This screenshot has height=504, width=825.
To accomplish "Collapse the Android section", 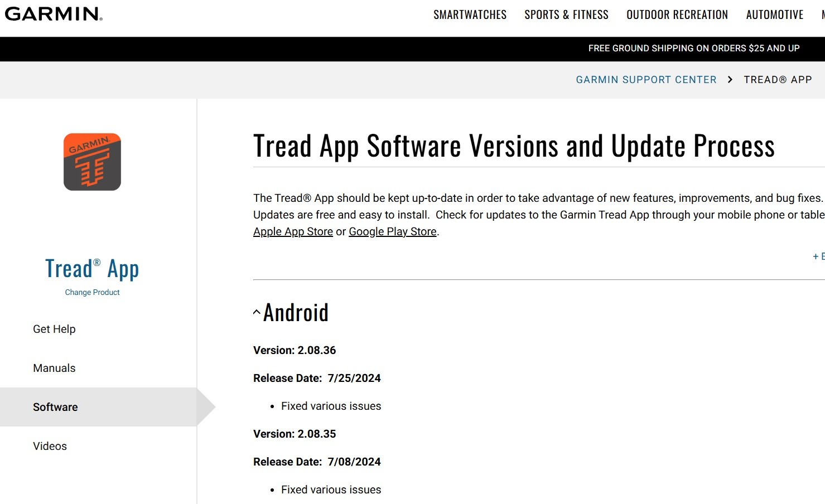I will (x=257, y=312).
